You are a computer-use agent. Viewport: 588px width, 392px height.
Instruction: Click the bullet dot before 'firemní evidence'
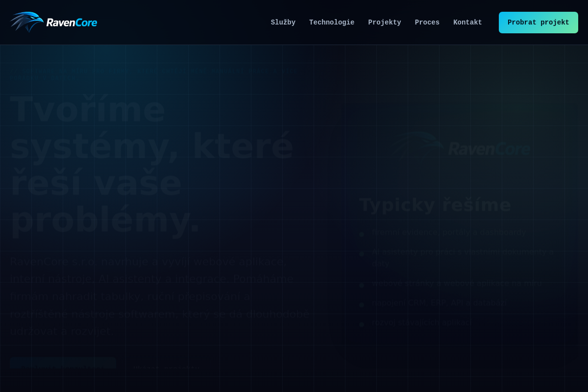click(x=362, y=235)
